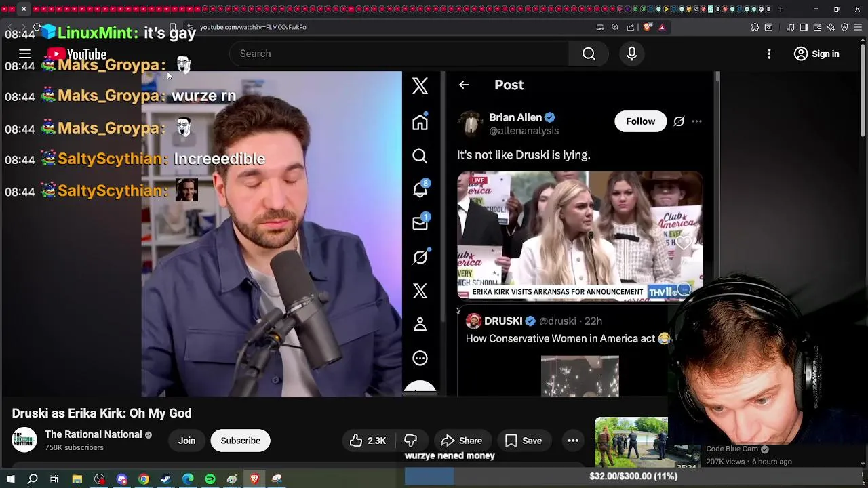Image resolution: width=868 pixels, height=488 pixels.
Task: Follow Brian Allen on X
Action: pyautogui.click(x=640, y=121)
